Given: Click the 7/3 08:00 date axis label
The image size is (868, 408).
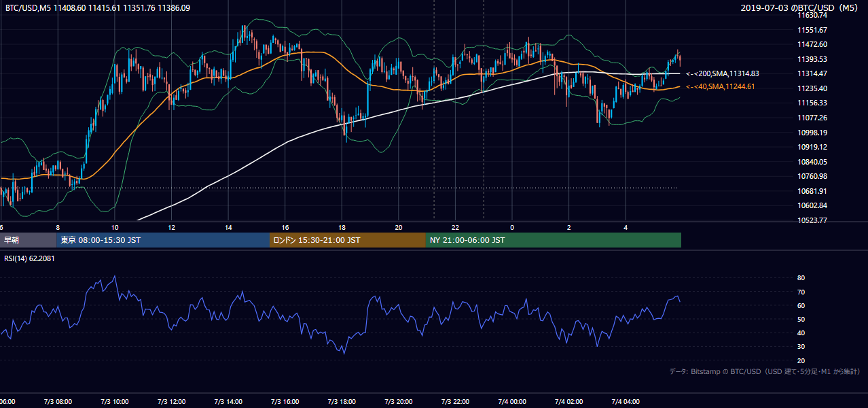Looking at the screenshot, I should 58,402.
